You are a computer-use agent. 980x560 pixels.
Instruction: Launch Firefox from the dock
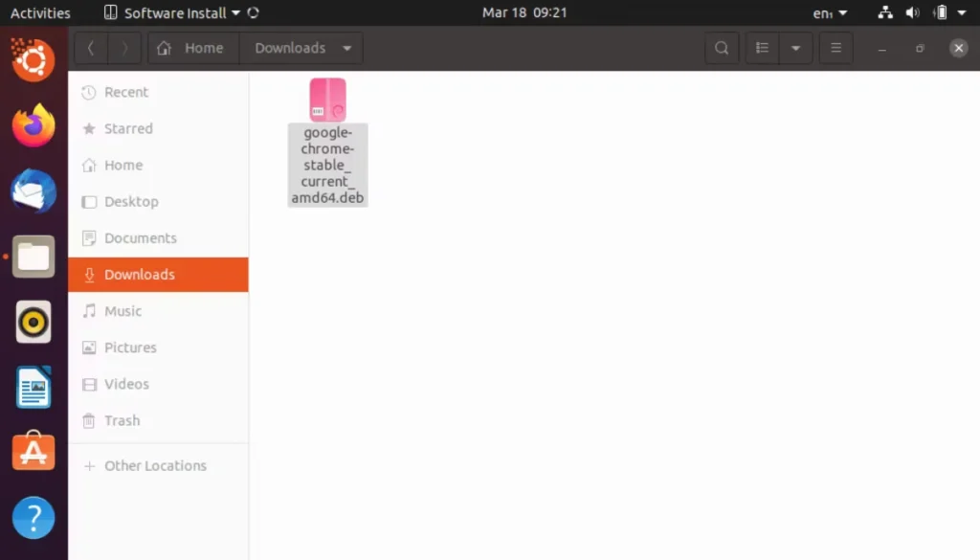(x=33, y=125)
